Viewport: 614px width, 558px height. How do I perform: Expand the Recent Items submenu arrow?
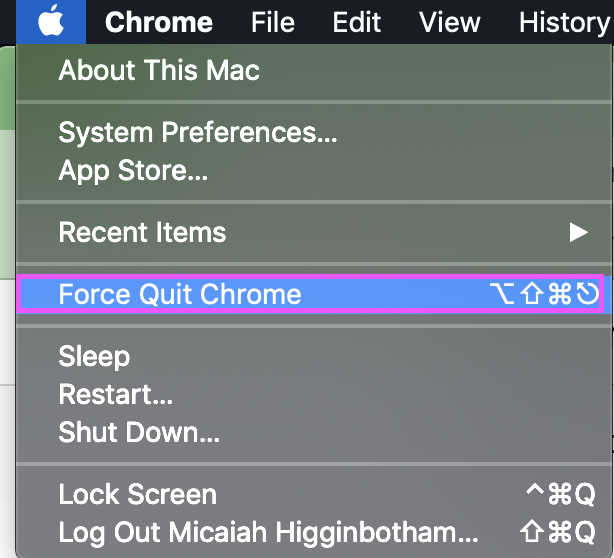[x=578, y=233]
